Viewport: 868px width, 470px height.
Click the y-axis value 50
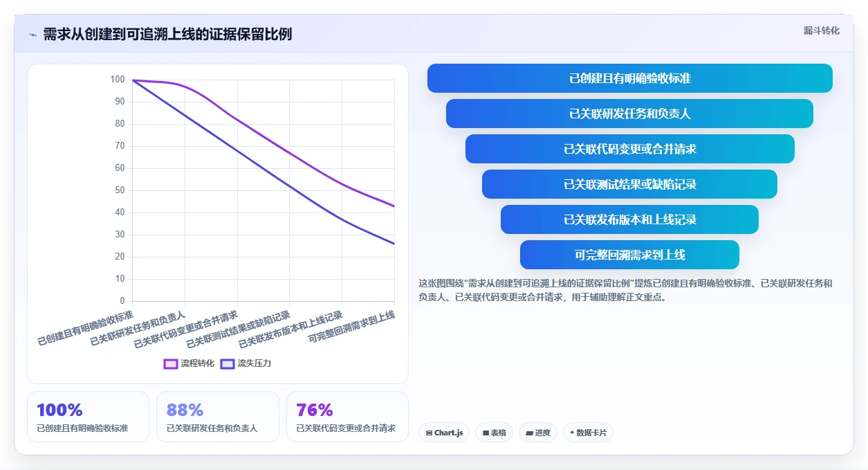point(120,190)
